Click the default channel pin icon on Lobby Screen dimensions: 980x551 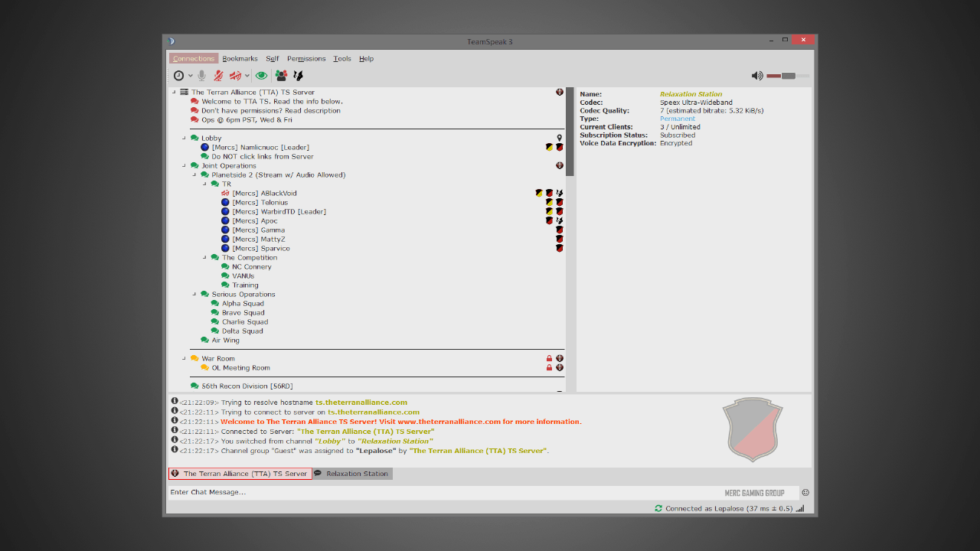point(560,138)
